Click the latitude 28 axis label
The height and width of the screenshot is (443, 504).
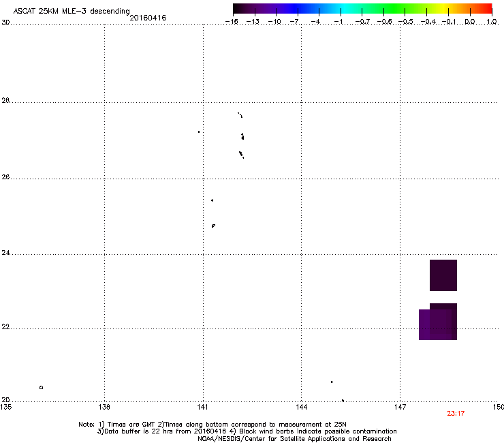point(5,100)
